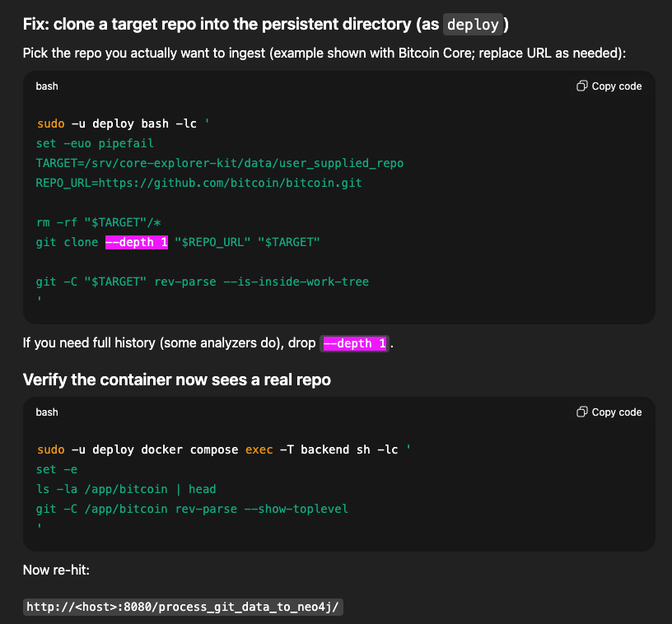
Task: Click the process_git_data_to_neo4j URL
Action: pos(183,608)
